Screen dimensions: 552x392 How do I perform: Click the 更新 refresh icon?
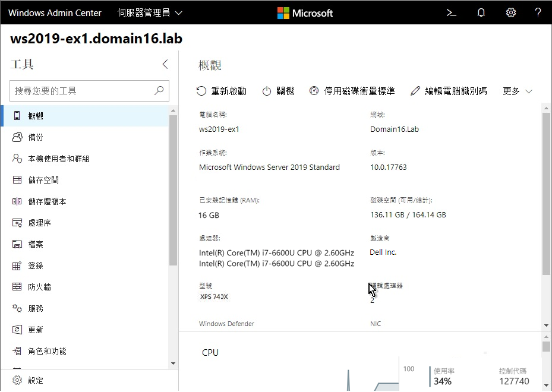[17, 330]
